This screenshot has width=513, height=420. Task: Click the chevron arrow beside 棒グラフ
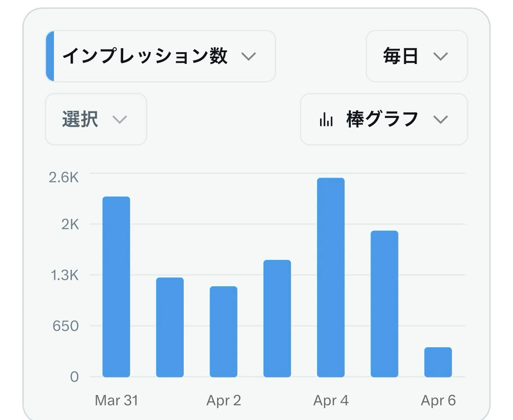pyautogui.click(x=440, y=119)
